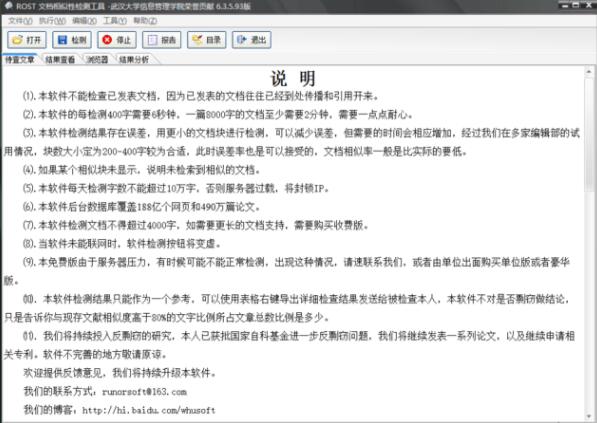Open the 执行 (Execute) menu
Screen dimensions: 597x423
(x=53, y=21)
